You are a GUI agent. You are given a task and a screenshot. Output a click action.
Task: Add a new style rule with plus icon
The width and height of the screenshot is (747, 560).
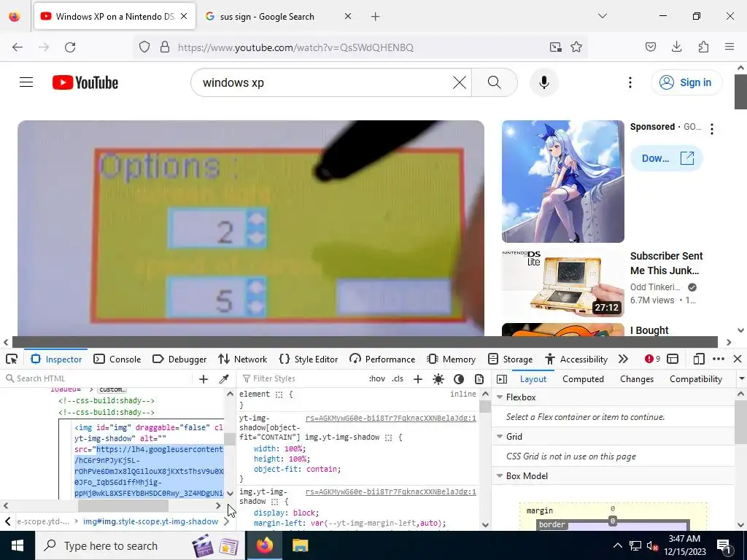[x=418, y=379]
